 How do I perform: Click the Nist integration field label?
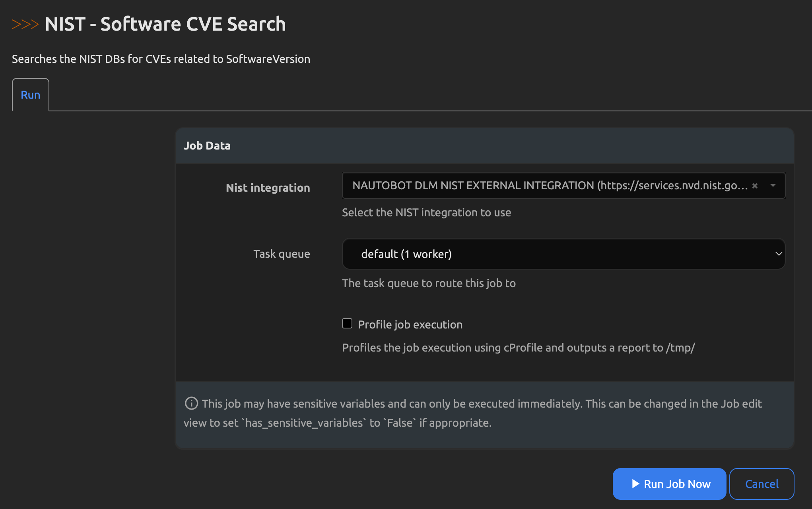pos(268,188)
